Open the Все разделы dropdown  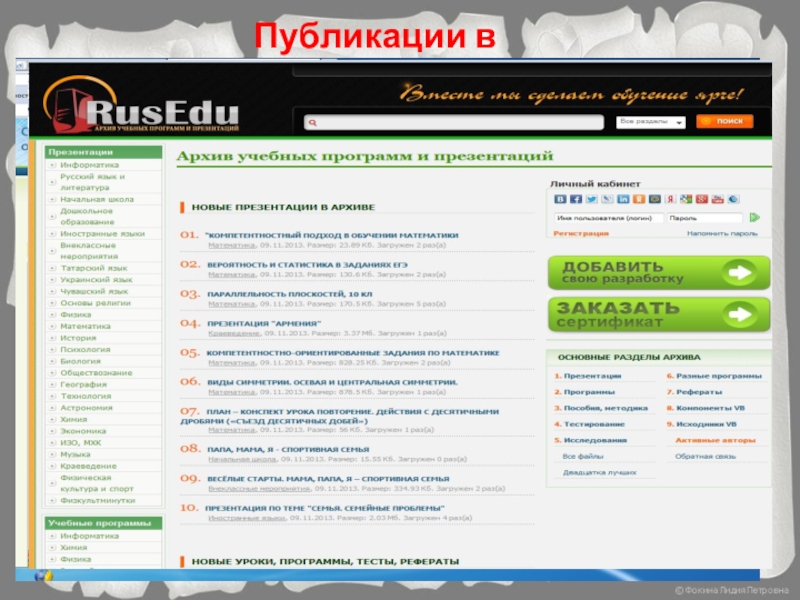651,122
